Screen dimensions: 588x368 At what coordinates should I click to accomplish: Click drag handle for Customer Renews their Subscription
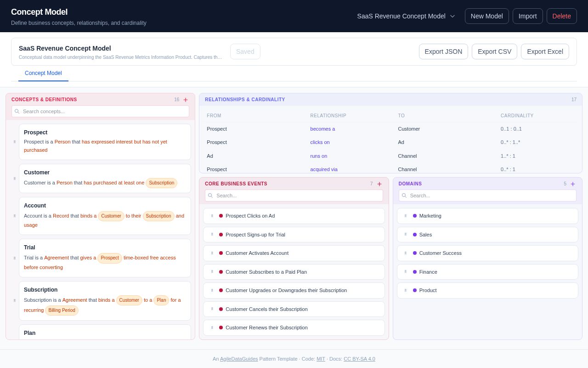212,328
